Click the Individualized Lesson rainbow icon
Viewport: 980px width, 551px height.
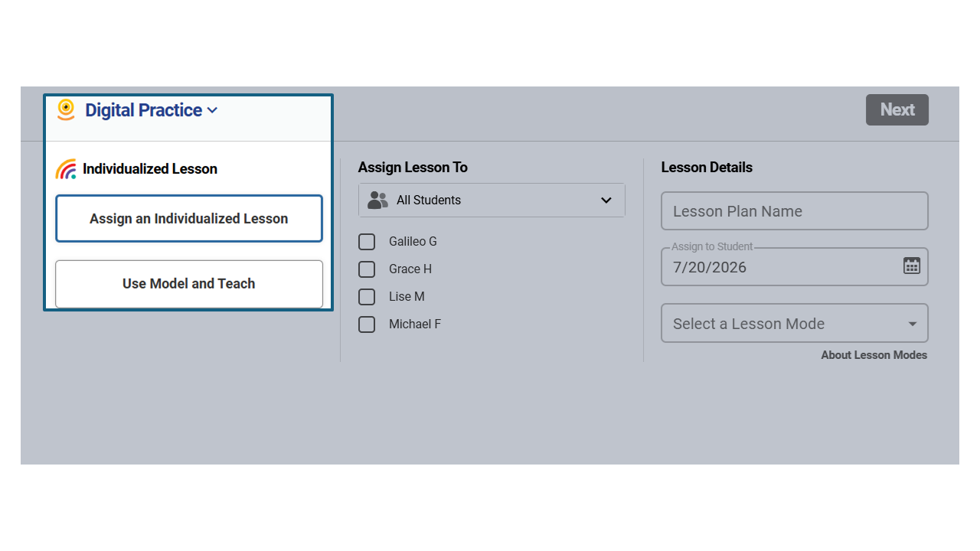coord(66,169)
